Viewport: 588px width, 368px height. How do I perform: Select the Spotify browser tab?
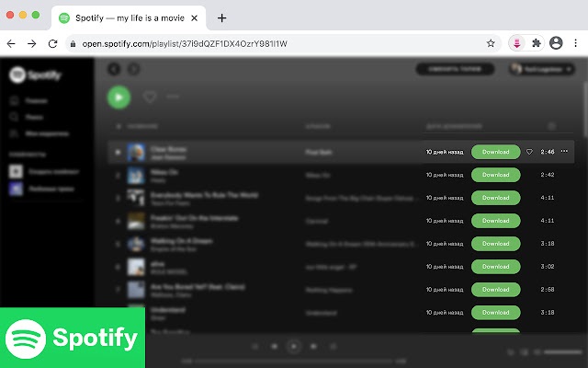(127, 17)
